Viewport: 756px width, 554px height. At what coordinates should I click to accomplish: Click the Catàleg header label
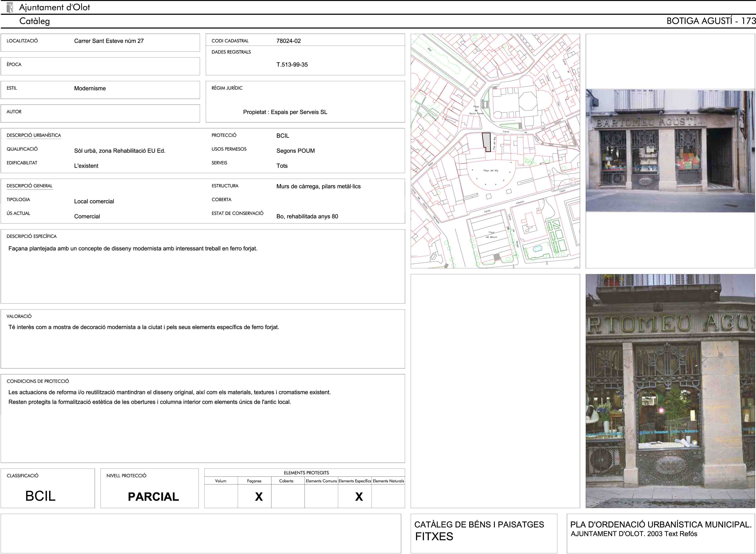(x=35, y=21)
